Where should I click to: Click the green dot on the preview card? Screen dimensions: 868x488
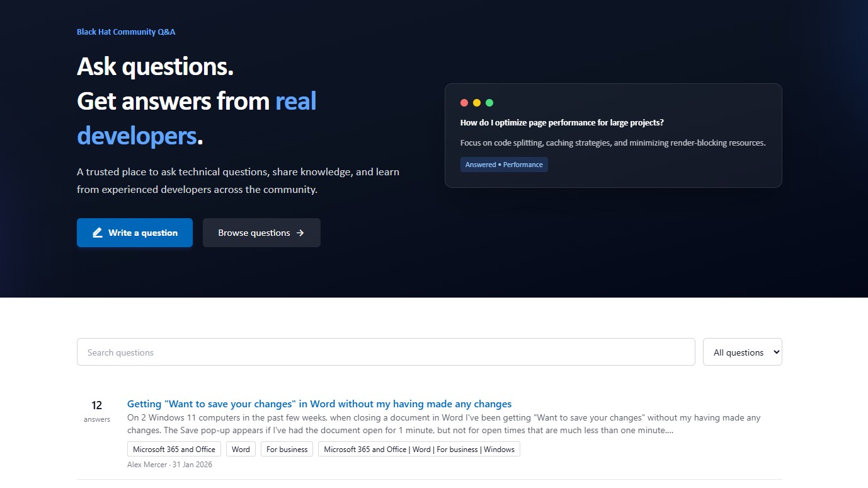pos(489,102)
